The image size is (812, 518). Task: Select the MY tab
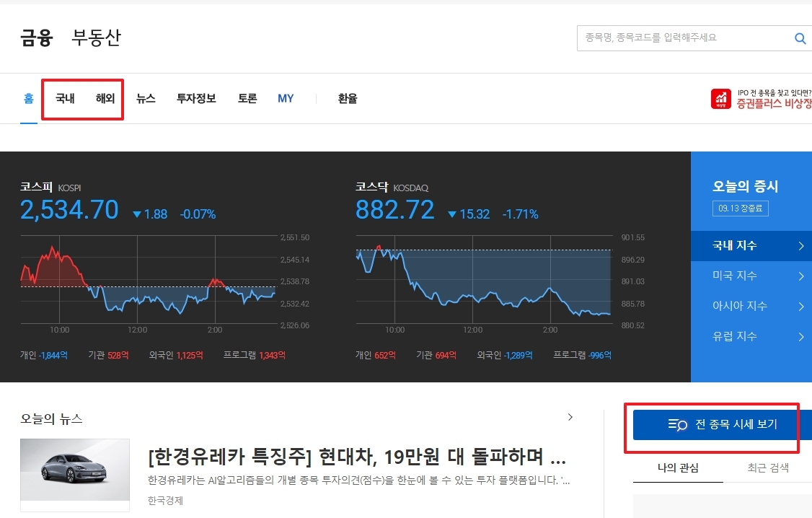tap(286, 99)
